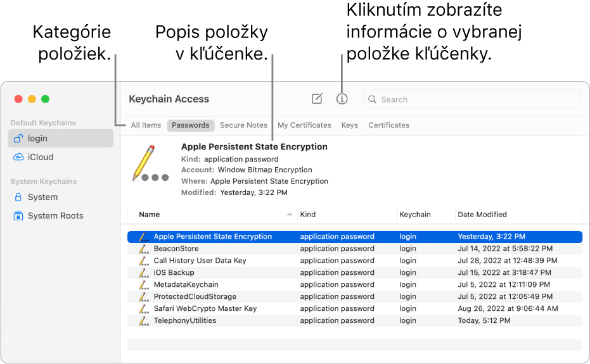Show info for selected keychain item
This screenshot has width=590, height=364.
(x=342, y=99)
